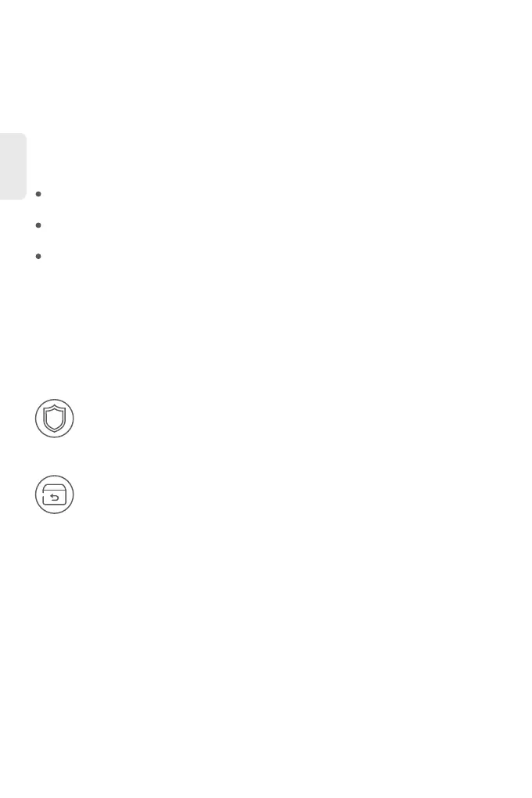Click the return package box icon

pyautogui.click(x=55, y=494)
